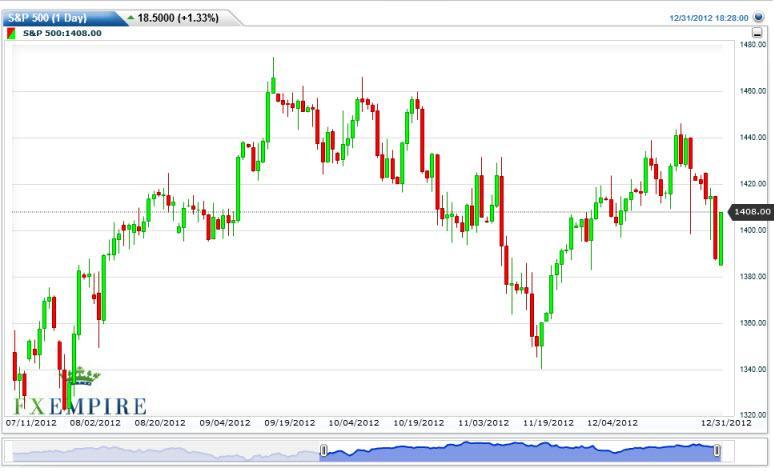This screenshot has width=774, height=471.
Task: Click the 1340.00 price axis label
Action: [753, 369]
